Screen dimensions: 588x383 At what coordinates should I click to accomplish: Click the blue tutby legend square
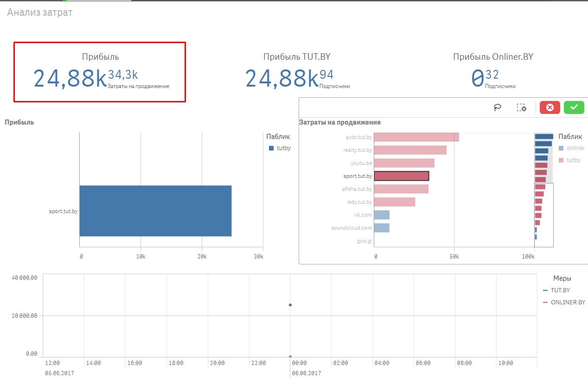click(272, 148)
